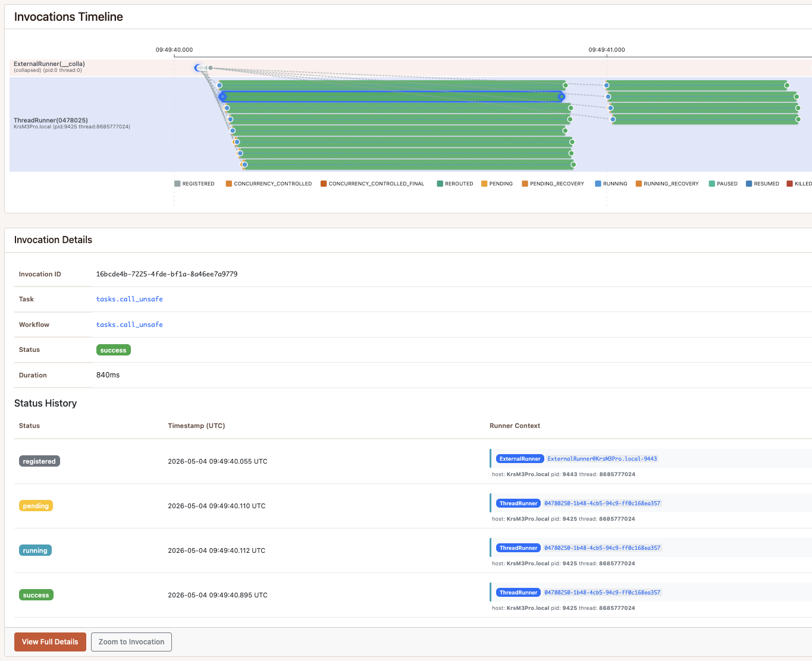
Task: Click the yellow pending status badge
Action: (36, 506)
